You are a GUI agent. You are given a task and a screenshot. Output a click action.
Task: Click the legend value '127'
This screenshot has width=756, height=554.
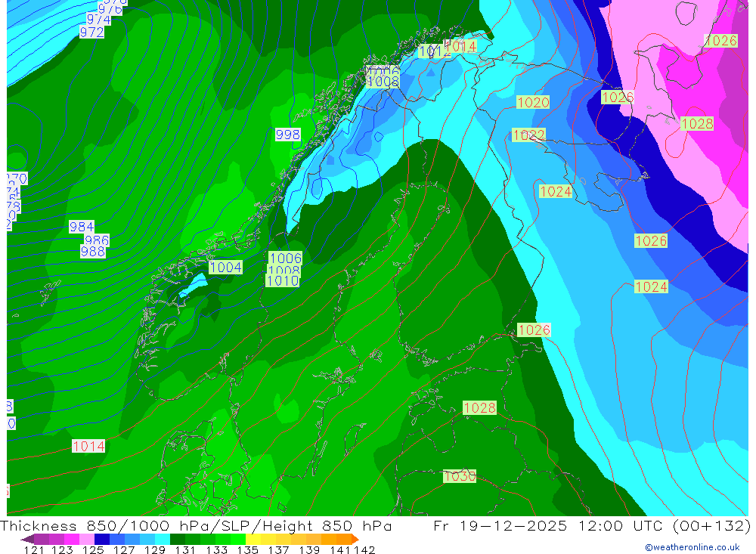point(124,549)
